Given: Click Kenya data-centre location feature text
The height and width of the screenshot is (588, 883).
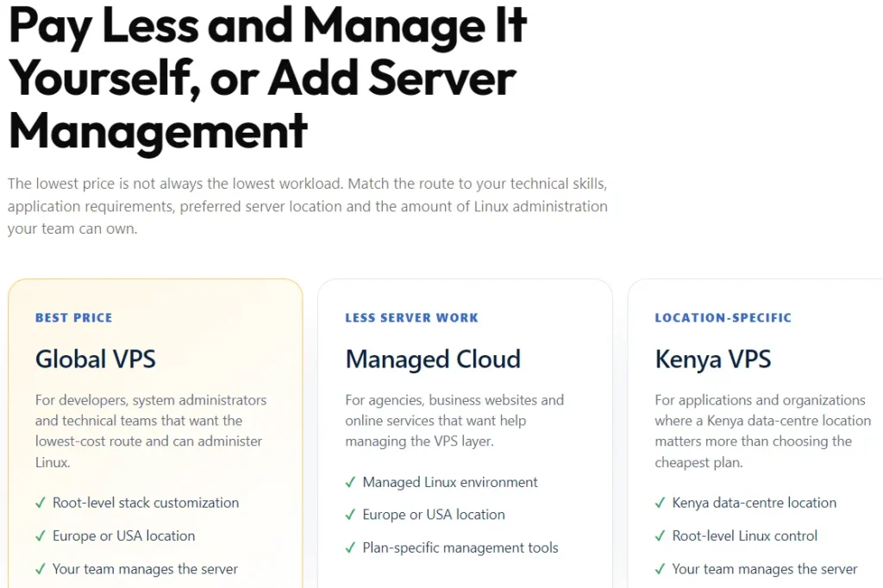Looking at the screenshot, I should [x=754, y=503].
